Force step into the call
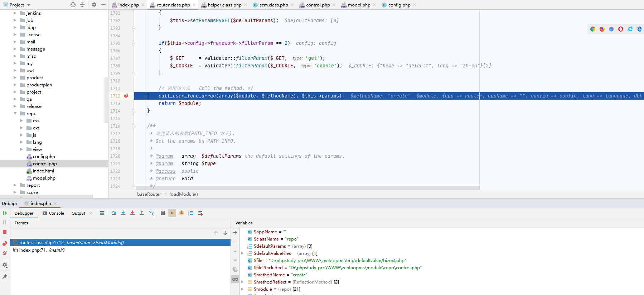This screenshot has width=644, height=295. (132, 213)
